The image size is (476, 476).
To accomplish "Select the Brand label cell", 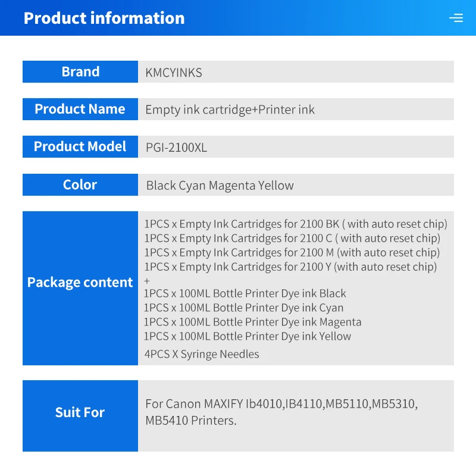I will [80, 71].
